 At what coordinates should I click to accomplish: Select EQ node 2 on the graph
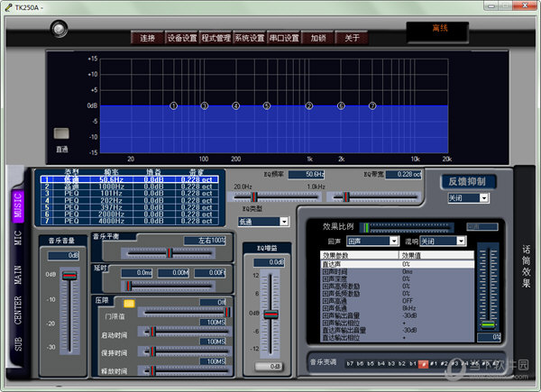pyautogui.click(x=309, y=105)
